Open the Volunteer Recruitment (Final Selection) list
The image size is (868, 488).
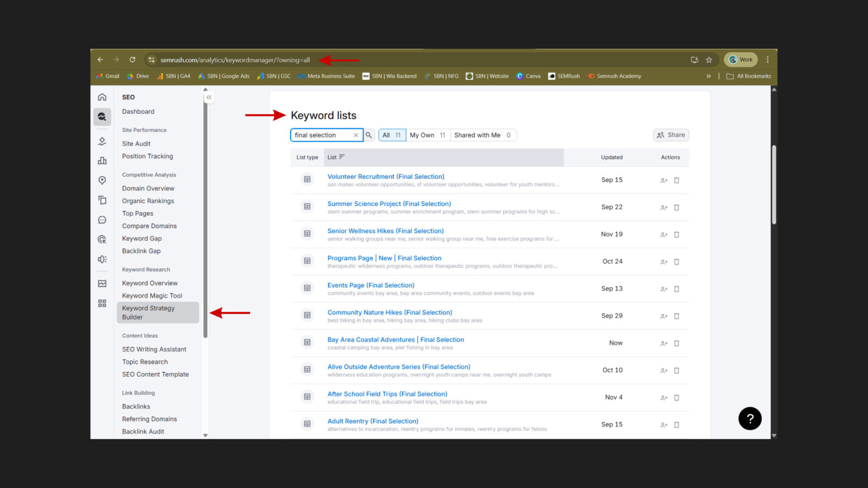tap(386, 176)
